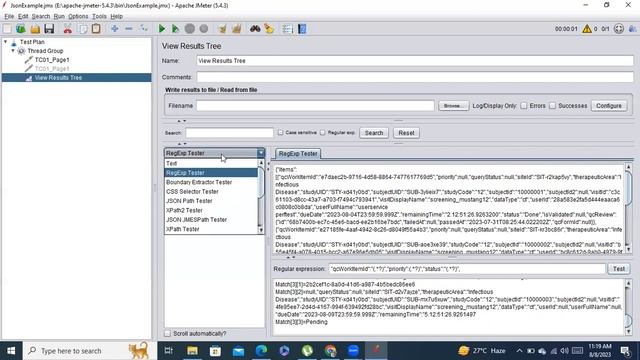Open JMeter help icon
The width and height of the screenshot is (640, 360).
point(302,29)
